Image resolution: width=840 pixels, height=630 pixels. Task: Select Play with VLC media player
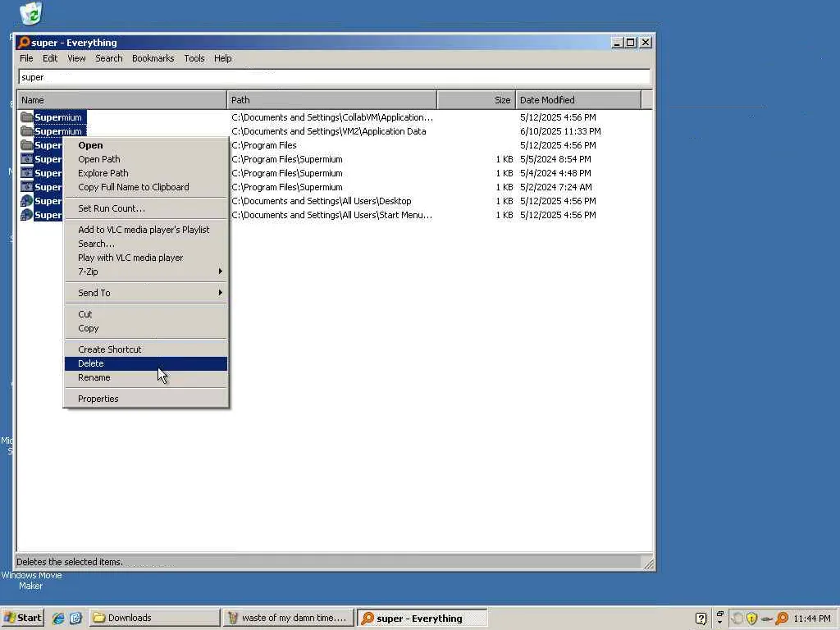pyautogui.click(x=146, y=258)
